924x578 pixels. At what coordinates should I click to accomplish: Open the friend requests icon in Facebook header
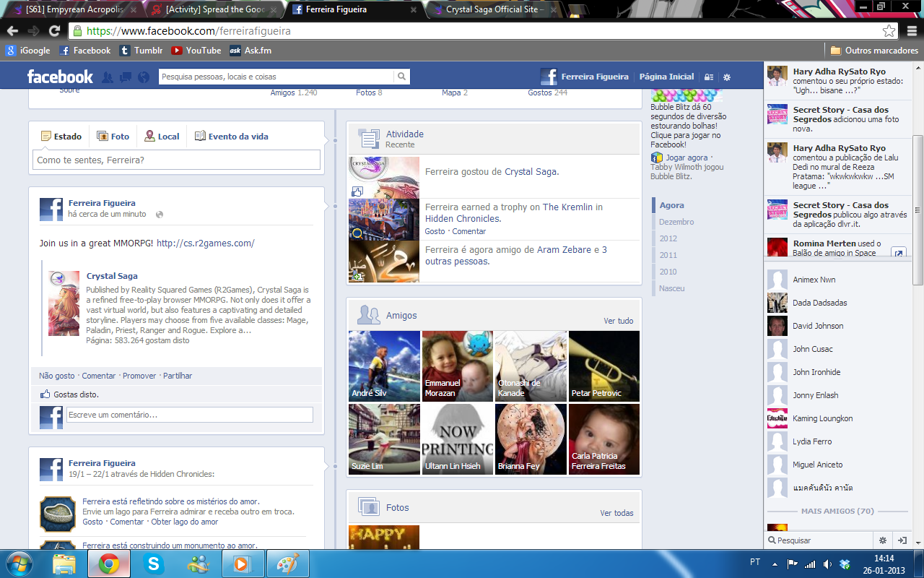click(108, 77)
